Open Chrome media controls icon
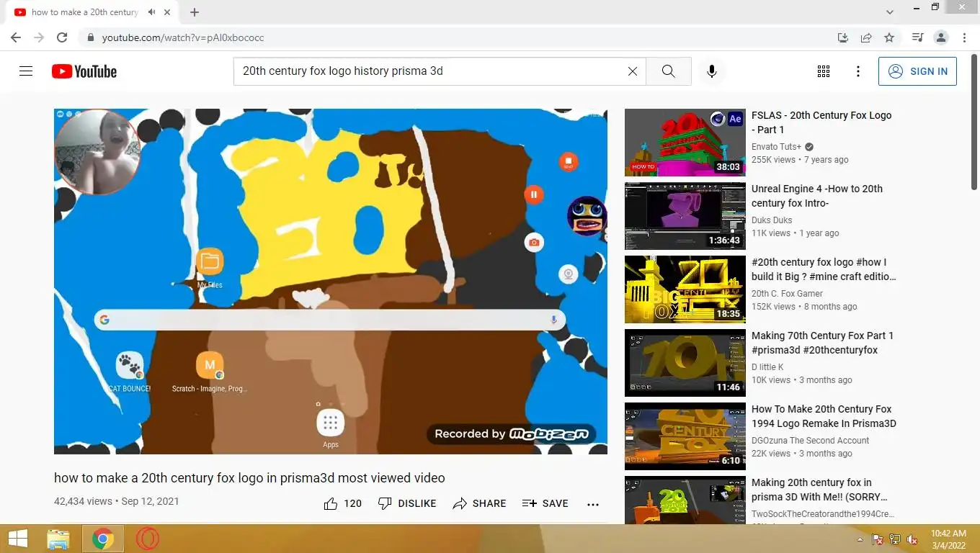 [917, 37]
